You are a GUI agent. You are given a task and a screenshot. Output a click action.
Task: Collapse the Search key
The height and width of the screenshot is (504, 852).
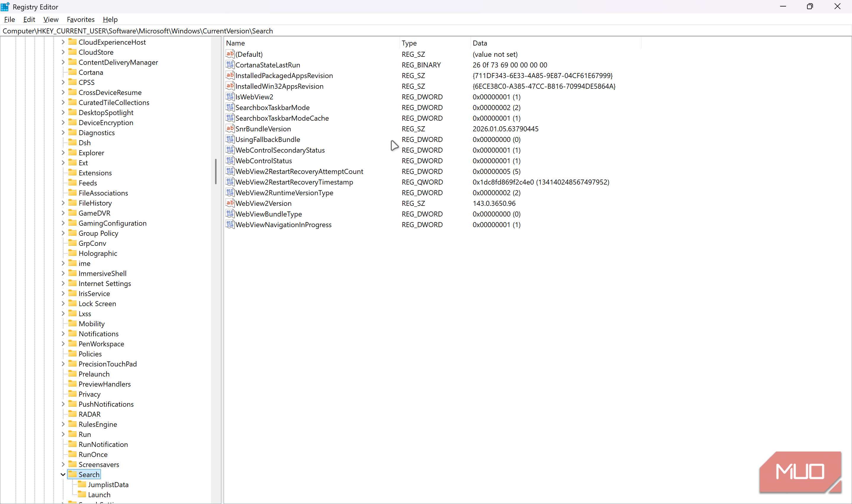point(63,474)
